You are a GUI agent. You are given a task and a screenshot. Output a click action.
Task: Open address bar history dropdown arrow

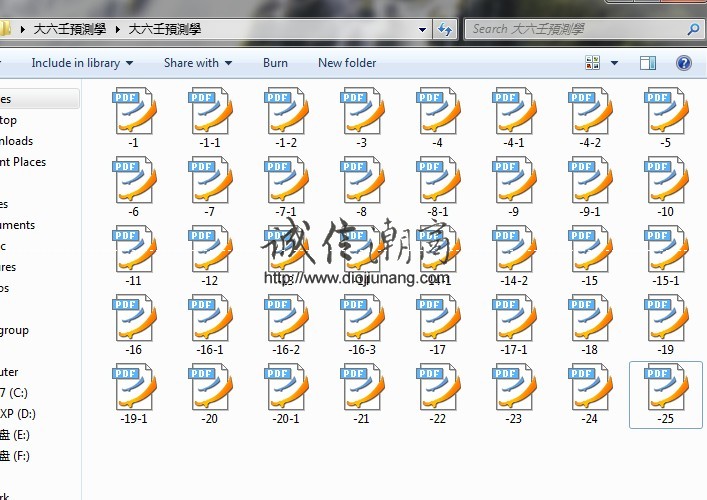(x=422, y=30)
